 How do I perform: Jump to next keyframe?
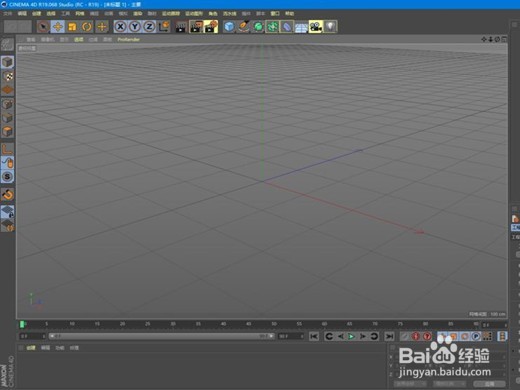pos(374,336)
